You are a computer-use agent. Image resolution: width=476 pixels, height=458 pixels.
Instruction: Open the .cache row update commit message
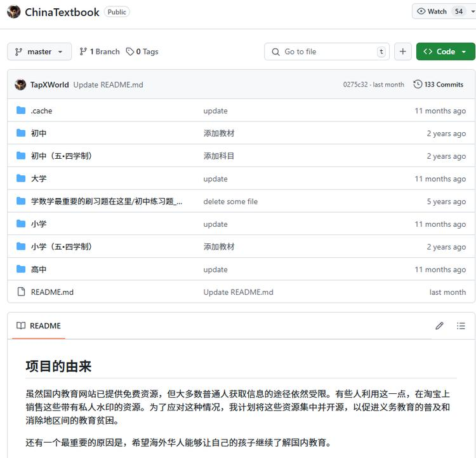click(216, 111)
